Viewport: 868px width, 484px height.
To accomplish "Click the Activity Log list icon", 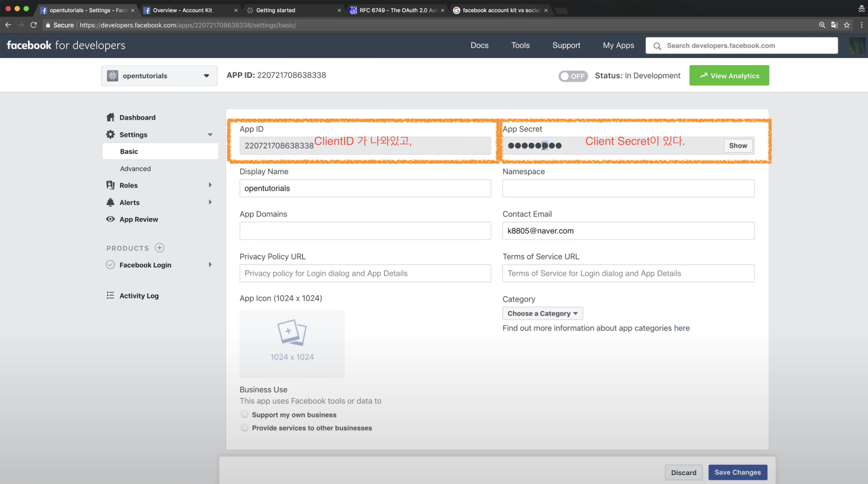I will click(x=110, y=295).
